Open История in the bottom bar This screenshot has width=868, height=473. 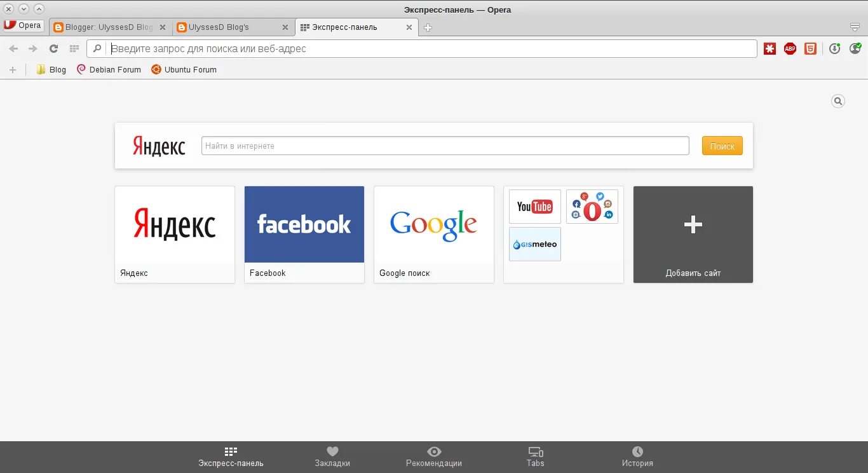[x=637, y=457]
